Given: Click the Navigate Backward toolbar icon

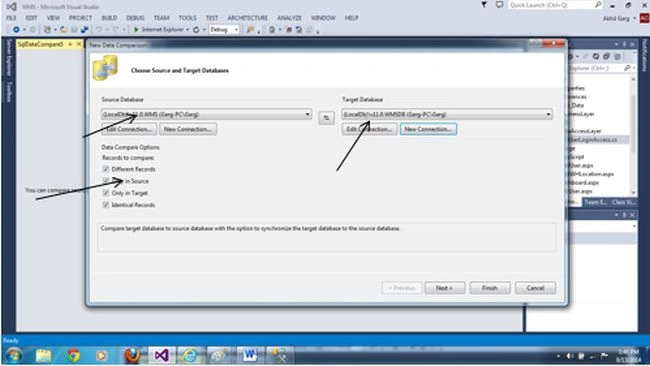Looking at the screenshot, I should [16, 30].
